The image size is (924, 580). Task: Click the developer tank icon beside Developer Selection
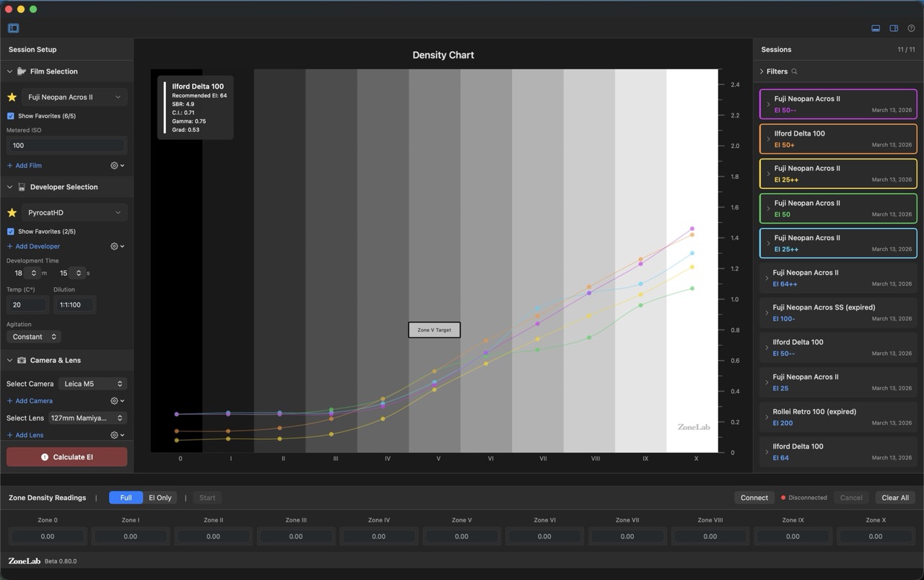(22, 187)
